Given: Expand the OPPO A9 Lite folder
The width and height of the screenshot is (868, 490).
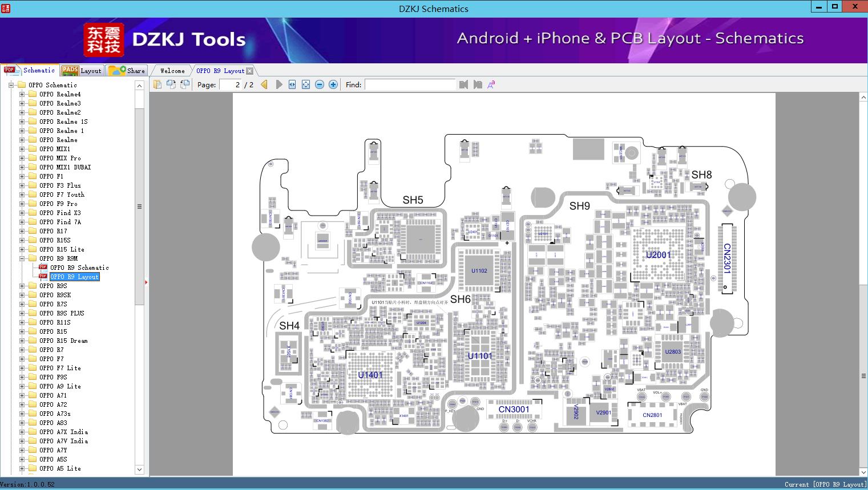Looking at the screenshot, I should tap(22, 386).
